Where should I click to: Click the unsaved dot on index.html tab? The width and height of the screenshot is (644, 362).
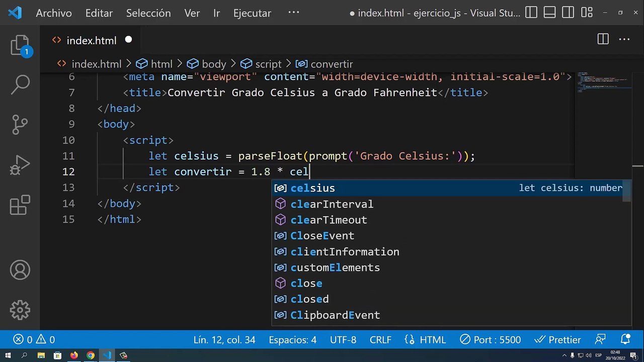pos(128,39)
